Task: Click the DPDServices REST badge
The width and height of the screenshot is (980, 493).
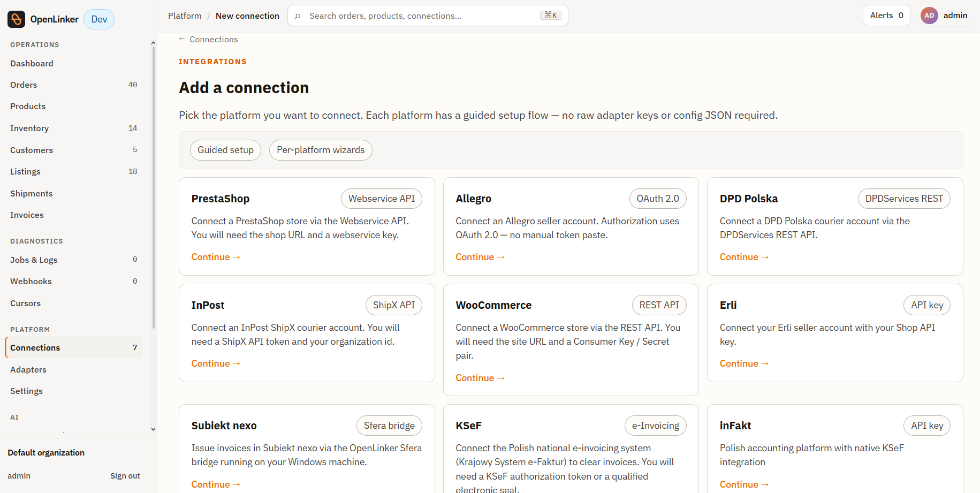Action: tap(904, 199)
